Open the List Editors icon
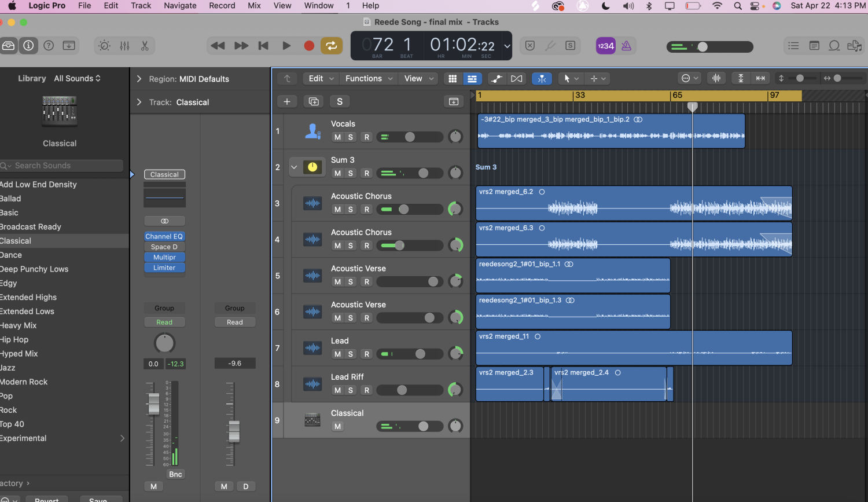868x502 pixels. pyautogui.click(x=793, y=46)
